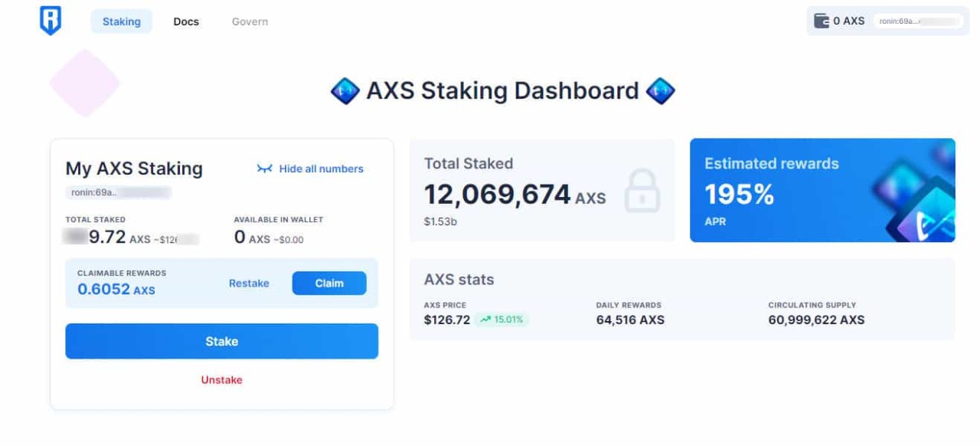Viewport: 980px width, 446px height.
Task: Open the Docs menu item
Action: pos(185,21)
